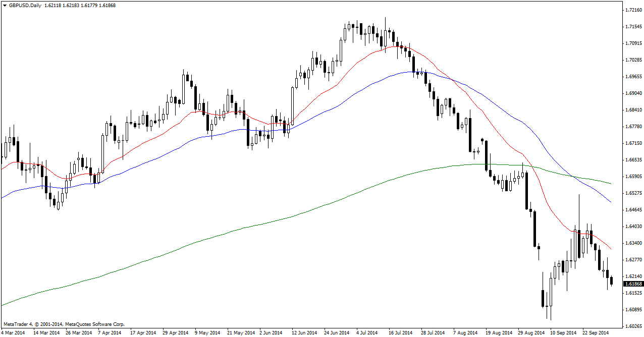Select the 12 Jun 2014 date marker
Viewport: 644px width, 337px height.
pyautogui.click(x=304, y=333)
